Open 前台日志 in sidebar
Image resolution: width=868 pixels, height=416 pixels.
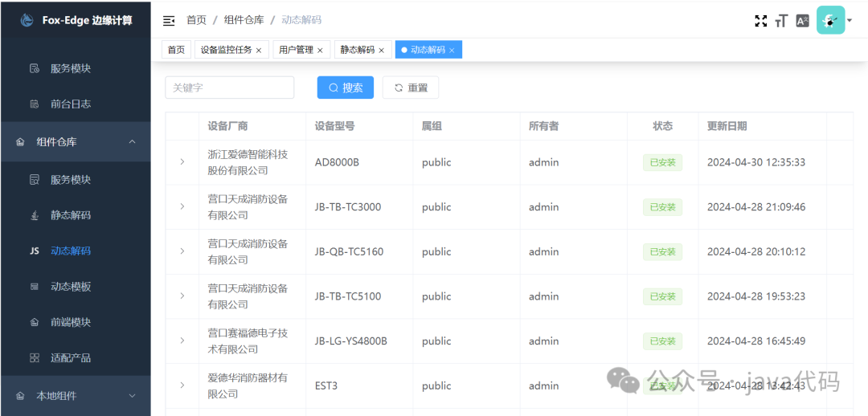[x=76, y=104]
